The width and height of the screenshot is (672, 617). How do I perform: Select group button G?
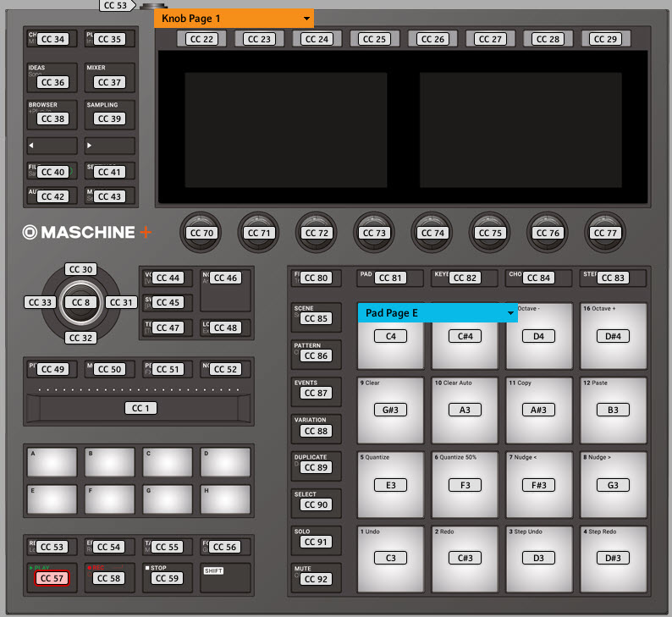(x=168, y=499)
